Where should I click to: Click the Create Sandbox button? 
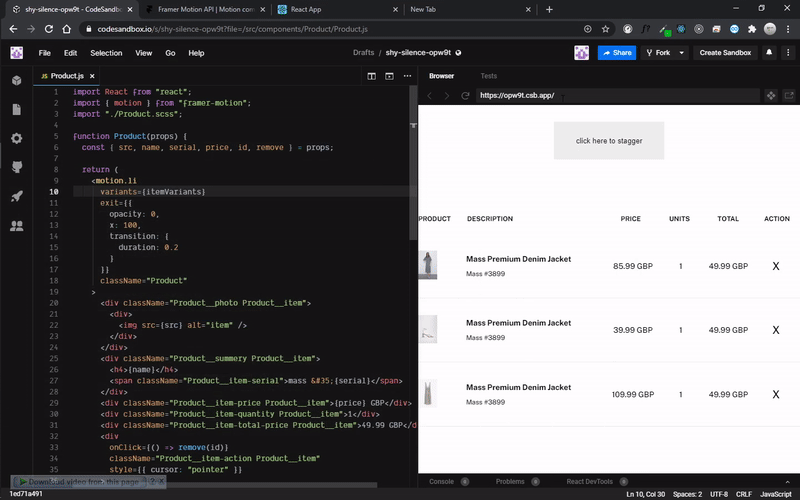725,53
